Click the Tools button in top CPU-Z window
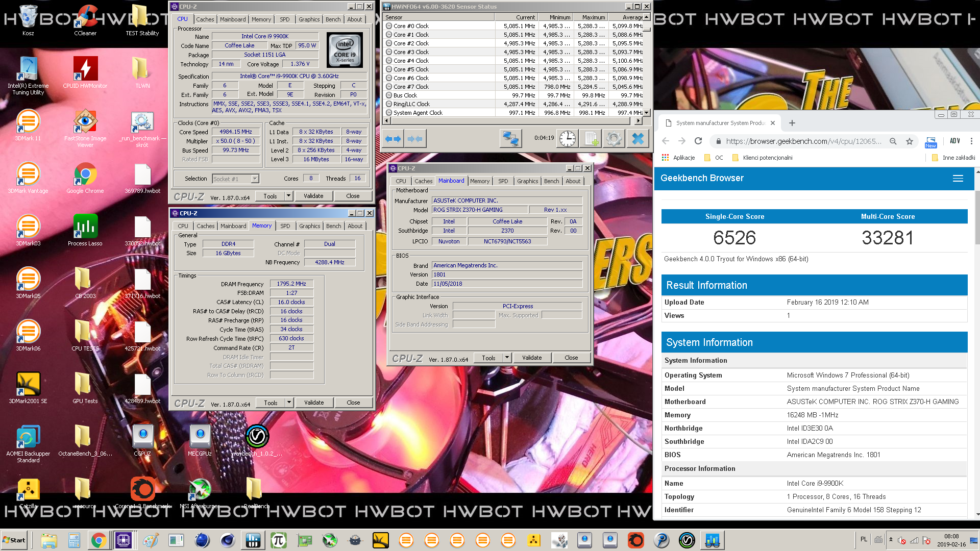The image size is (980, 551). pos(270,196)
